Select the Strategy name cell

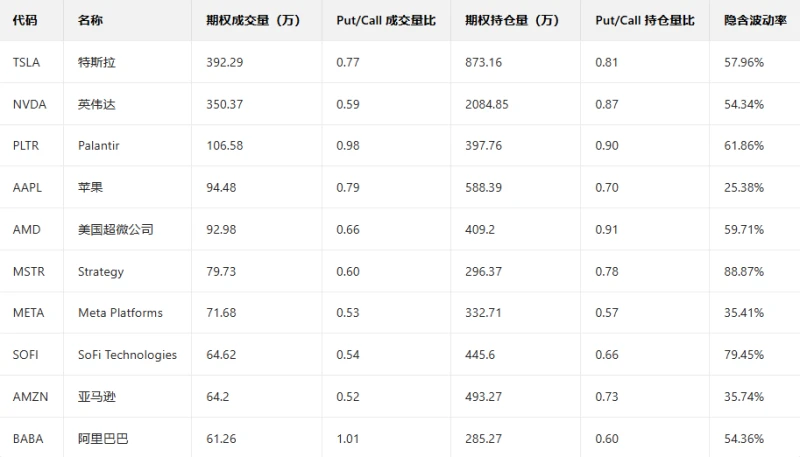101,271
